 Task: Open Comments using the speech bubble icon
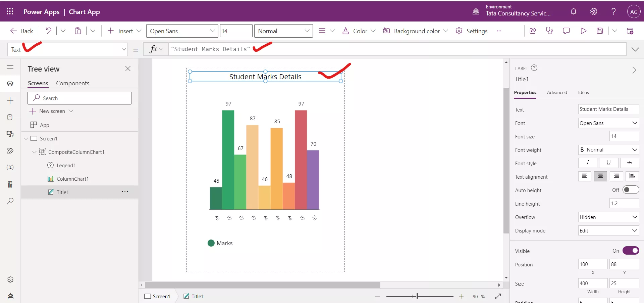coord(566,31)
